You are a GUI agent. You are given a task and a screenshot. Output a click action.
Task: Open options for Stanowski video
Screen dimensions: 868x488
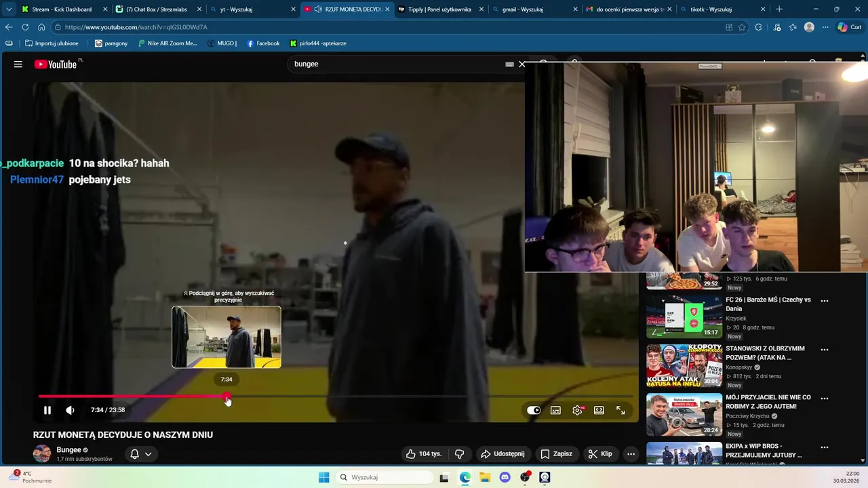pyautogui.click(x=825, y=350)
